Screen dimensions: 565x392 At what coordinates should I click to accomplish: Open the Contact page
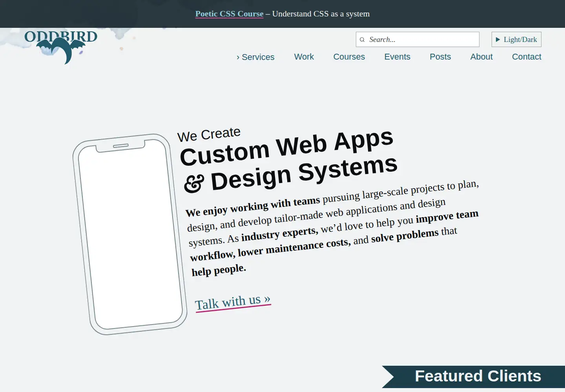pos(527,57)
